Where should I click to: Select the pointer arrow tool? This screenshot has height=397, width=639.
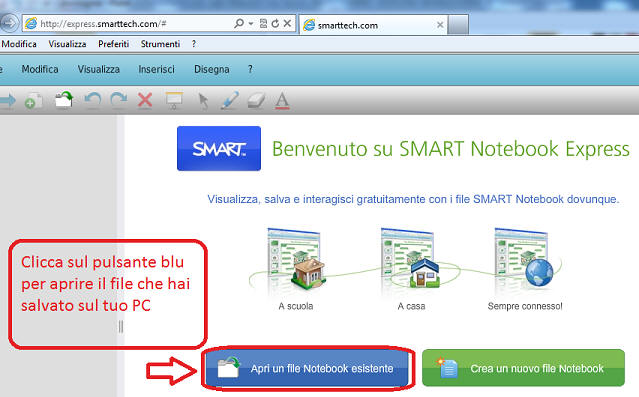(203, 101)
